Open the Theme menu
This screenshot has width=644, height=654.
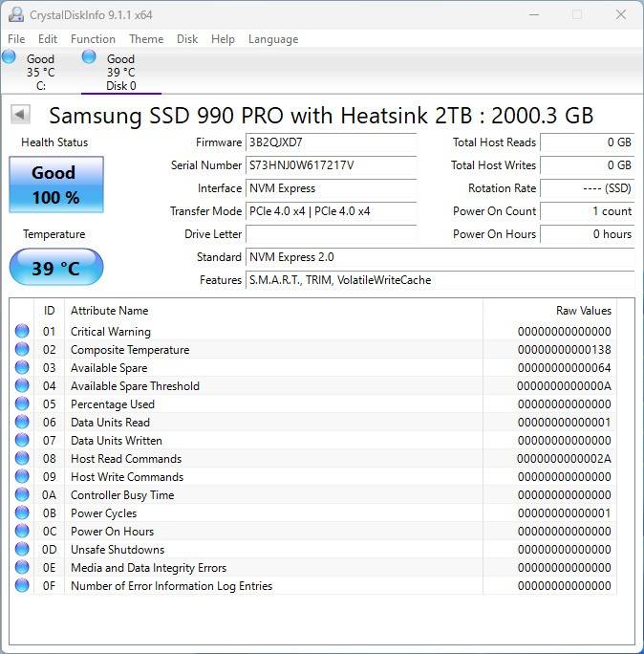click(x=146, y=39)
